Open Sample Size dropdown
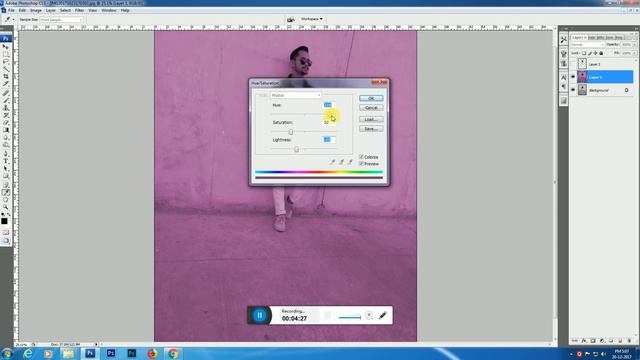 [61, 20]
